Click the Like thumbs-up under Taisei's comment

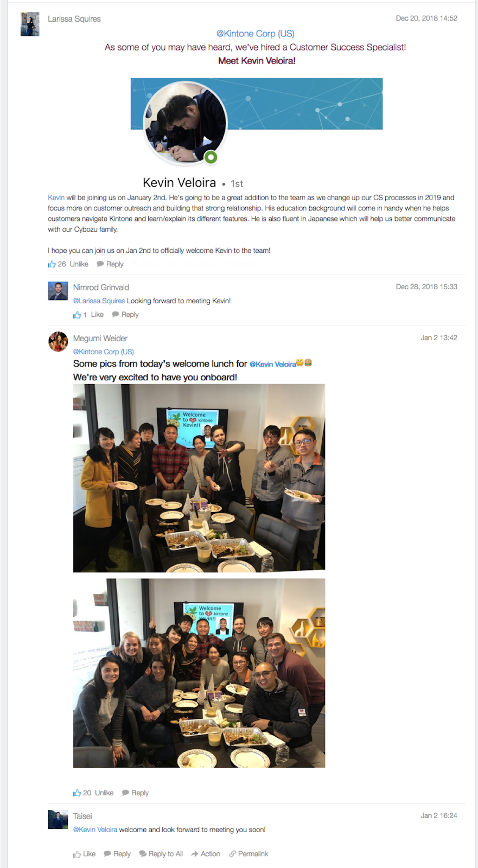click(x=77, y=854)
